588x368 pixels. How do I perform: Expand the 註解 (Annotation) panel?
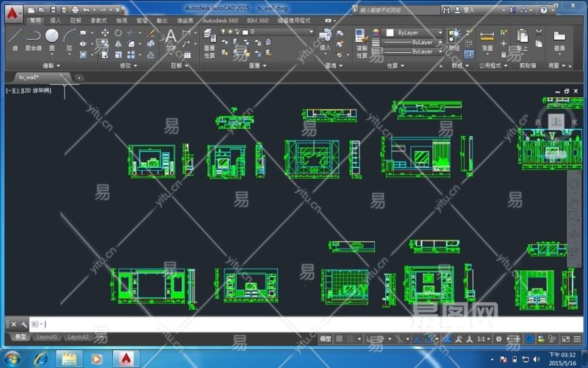[179, 66]
